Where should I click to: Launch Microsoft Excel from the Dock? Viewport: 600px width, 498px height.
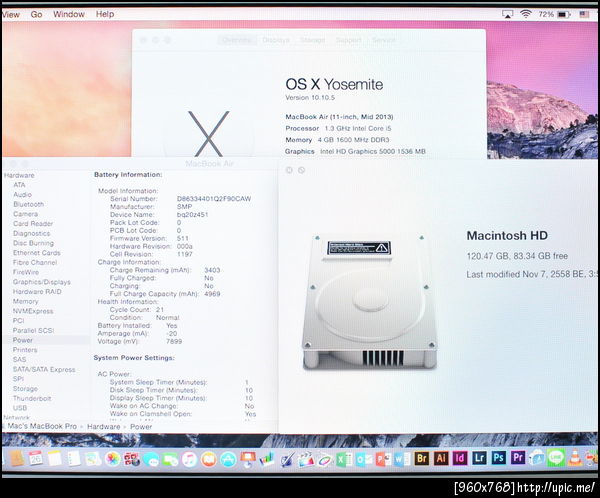pyautogui.click(x=344, y=459)
